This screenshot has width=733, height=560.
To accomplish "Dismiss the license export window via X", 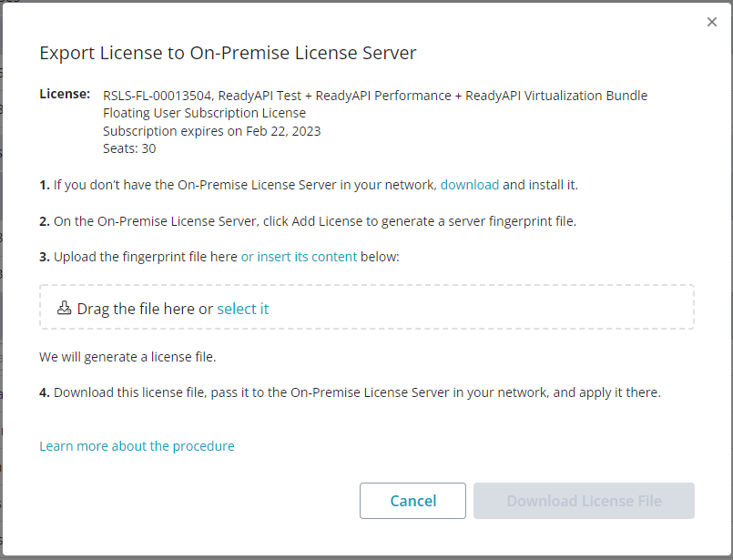I will 711,21.
